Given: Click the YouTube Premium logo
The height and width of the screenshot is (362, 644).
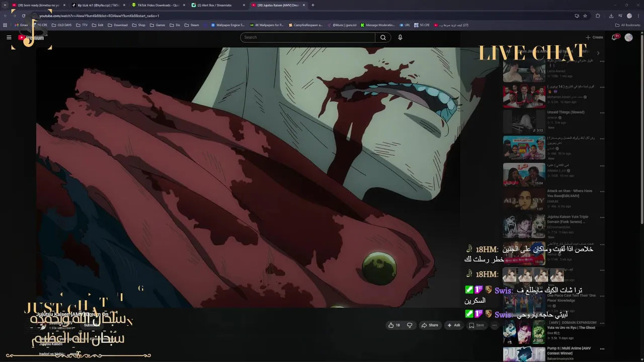Looking at the screenshot, I should (31, 38).
